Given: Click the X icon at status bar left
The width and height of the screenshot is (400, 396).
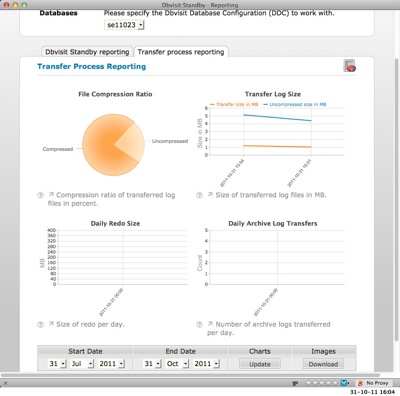Looking at the screenshot, I should pyautogui.click(x=5, y=383).
